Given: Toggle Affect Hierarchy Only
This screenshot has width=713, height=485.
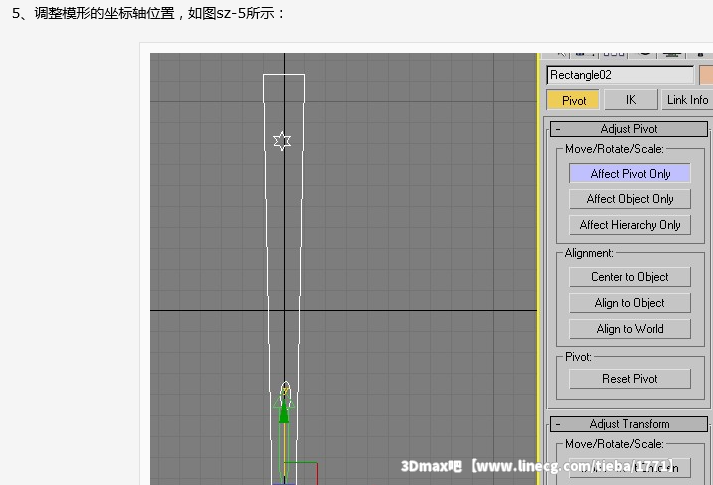Looking at the screenshot, I should 630,225.
